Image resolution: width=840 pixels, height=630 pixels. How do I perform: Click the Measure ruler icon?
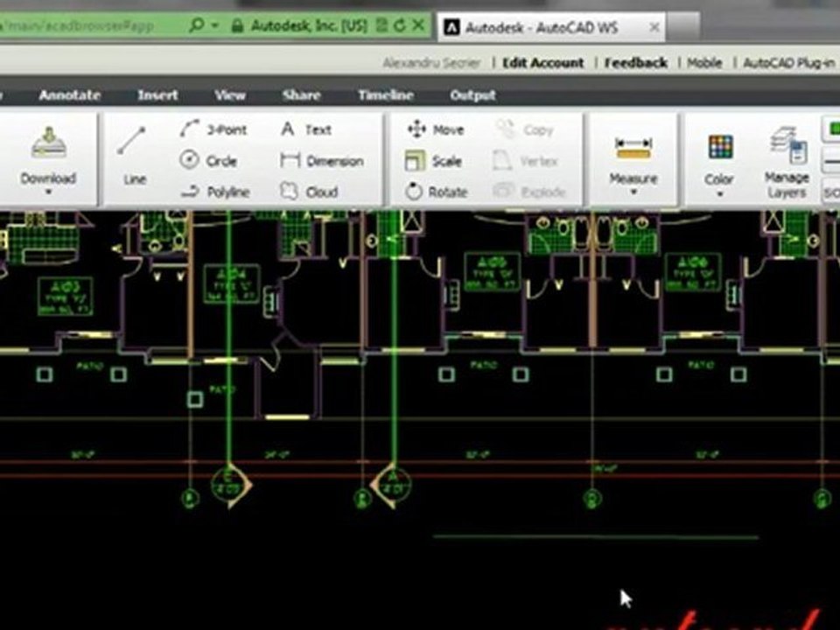633,148
